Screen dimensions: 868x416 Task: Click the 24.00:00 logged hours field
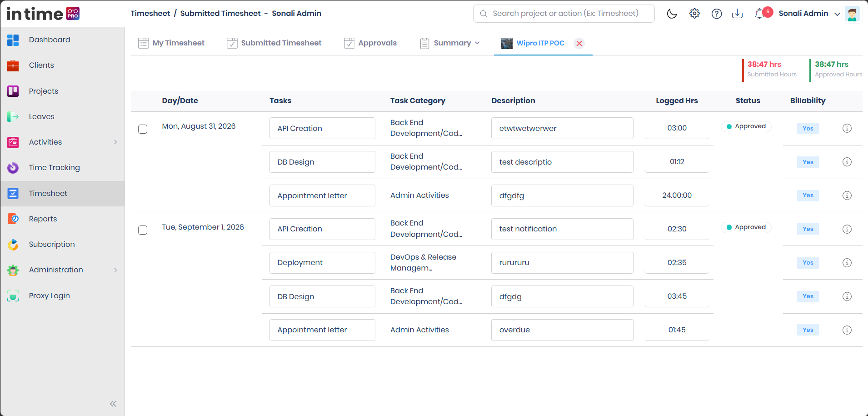(x=677, y=195)
